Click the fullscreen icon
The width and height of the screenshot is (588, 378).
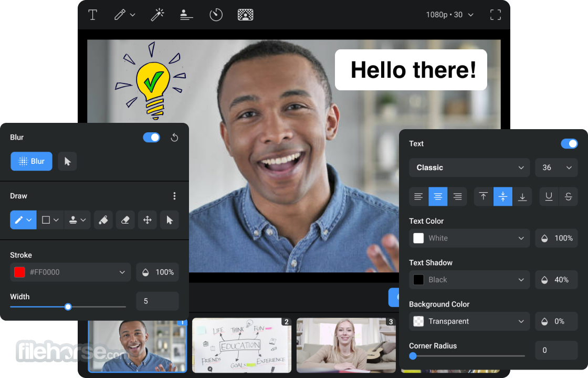click(x=495, y=15)
